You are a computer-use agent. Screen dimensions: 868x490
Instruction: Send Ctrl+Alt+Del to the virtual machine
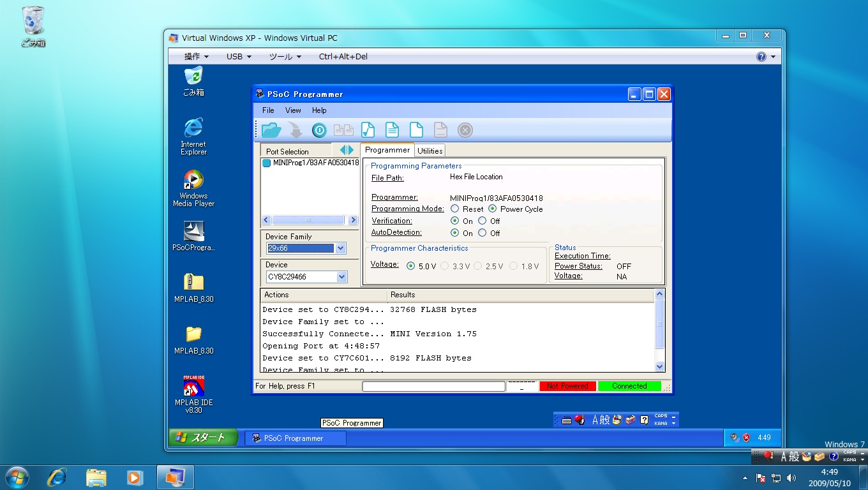pos(343,56)
